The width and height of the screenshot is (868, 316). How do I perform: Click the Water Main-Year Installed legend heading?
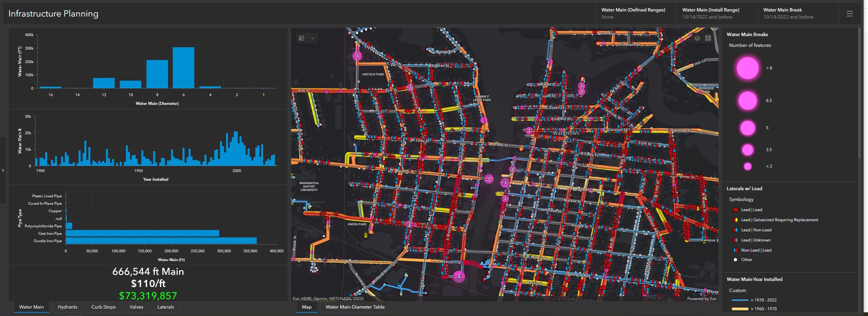click(754, 279)
